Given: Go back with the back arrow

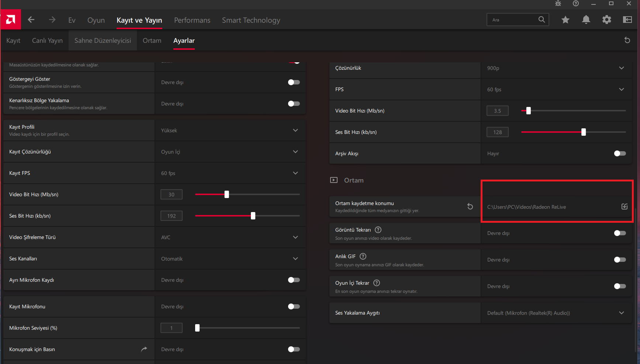Looking at the screenshot, I should click(x=31, y=20).
